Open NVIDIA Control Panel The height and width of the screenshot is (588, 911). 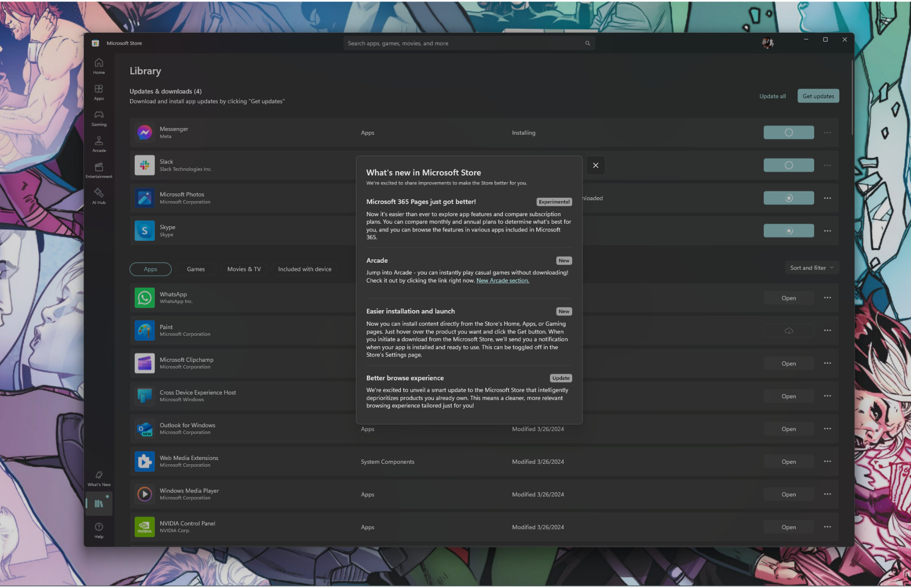tap(789, 527)
